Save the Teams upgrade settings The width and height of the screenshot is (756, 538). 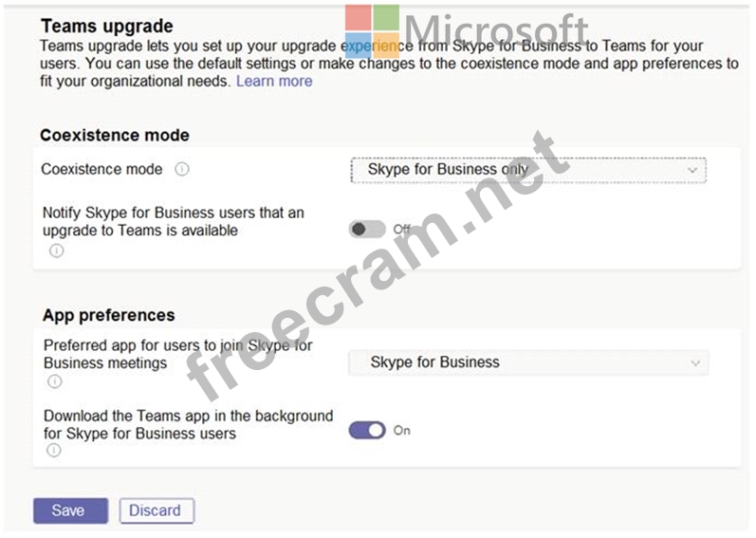pos(68,510)
